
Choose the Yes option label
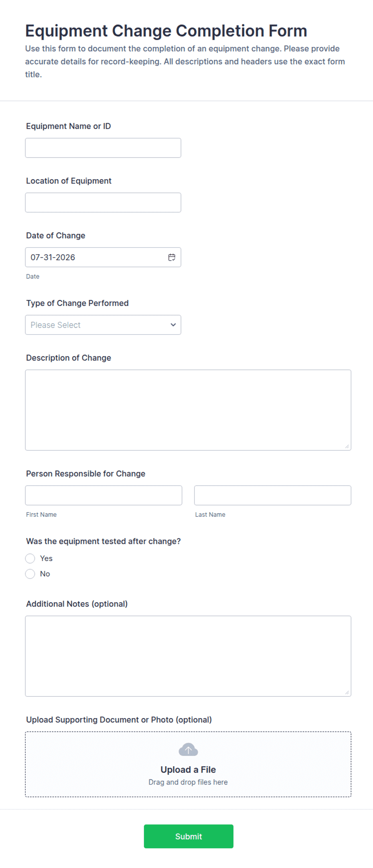point(46,558)
